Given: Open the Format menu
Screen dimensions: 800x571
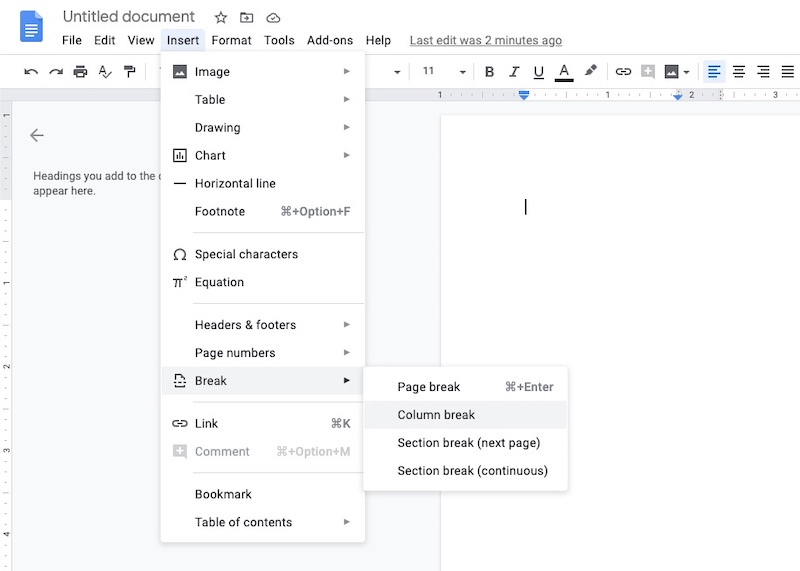Looking at the screenshot, I should (231, 40).
